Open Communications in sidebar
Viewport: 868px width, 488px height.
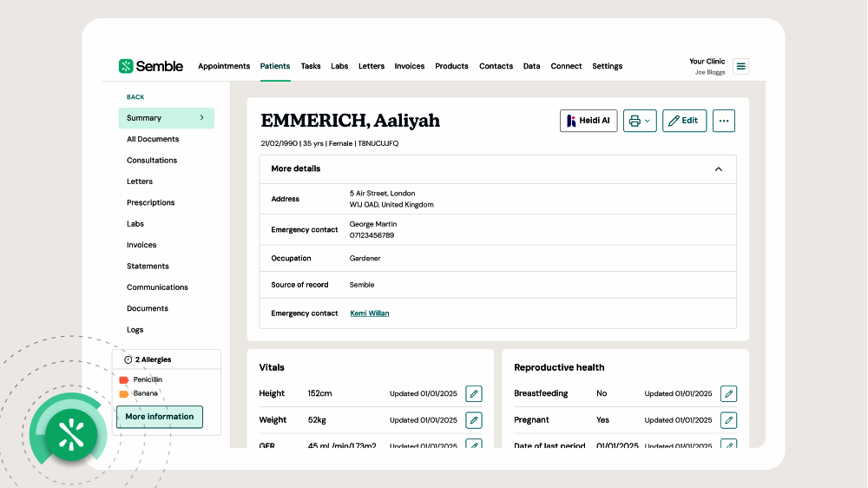157,287
